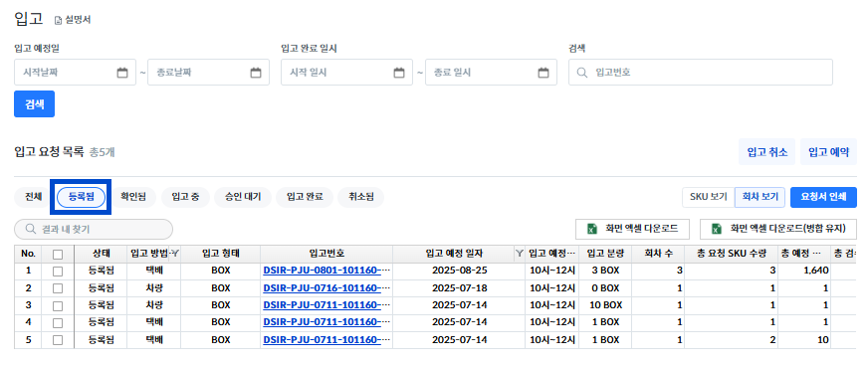This screenshot has width=868, height=366.
Task: Open calendar icon for 종료날짜 field
Action: (x=256, y=73)
